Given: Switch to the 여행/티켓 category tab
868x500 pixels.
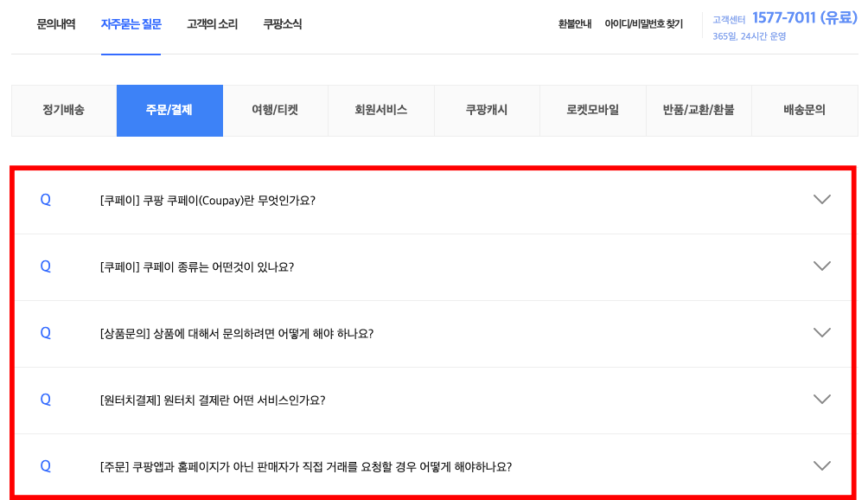Looking at the screenshot, I should [275, 110].
